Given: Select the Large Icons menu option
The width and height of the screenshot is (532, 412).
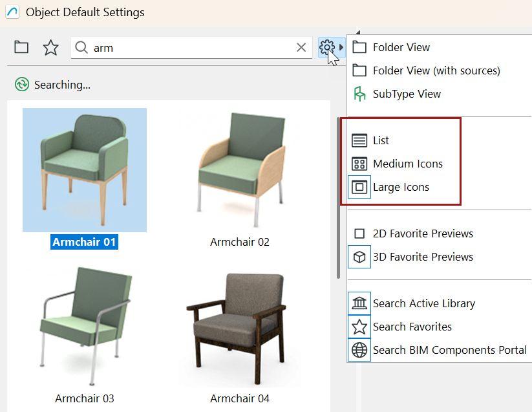Looking at the screenshot, I should 401,187.
